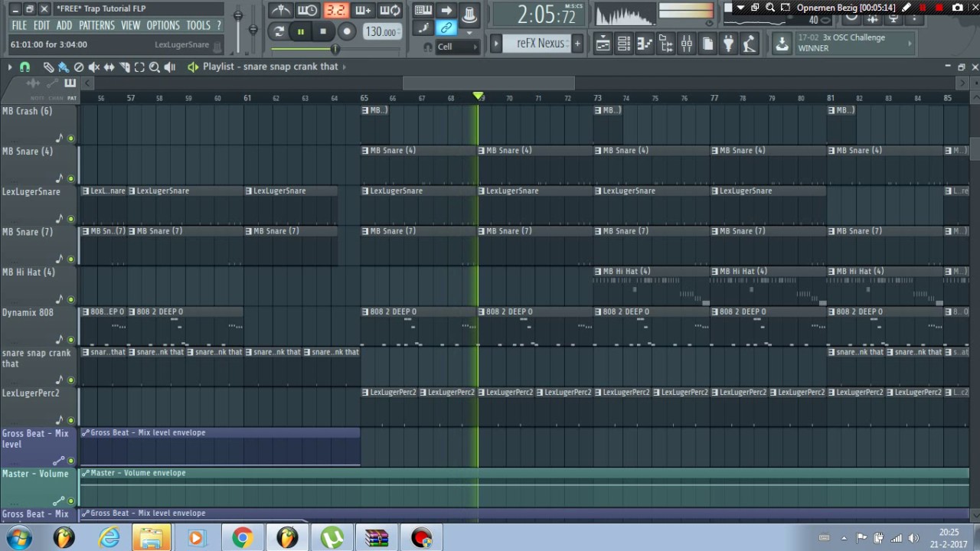The height and width of the screenshot is (551, 980).
Task: Select the playlist Zoom tool
Action: (x=155, y=67)
